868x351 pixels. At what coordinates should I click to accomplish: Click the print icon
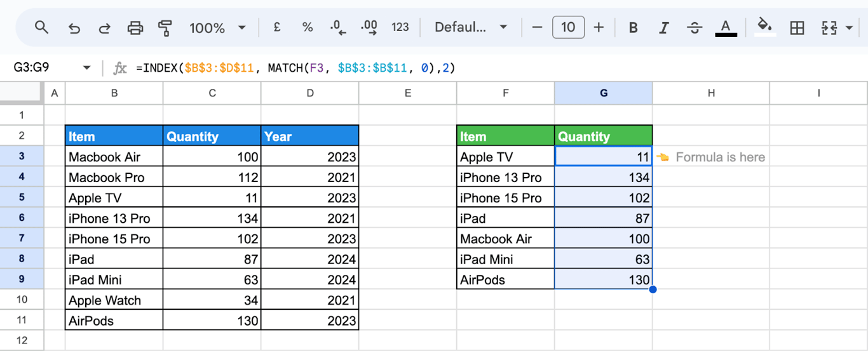tap(135, 28)
